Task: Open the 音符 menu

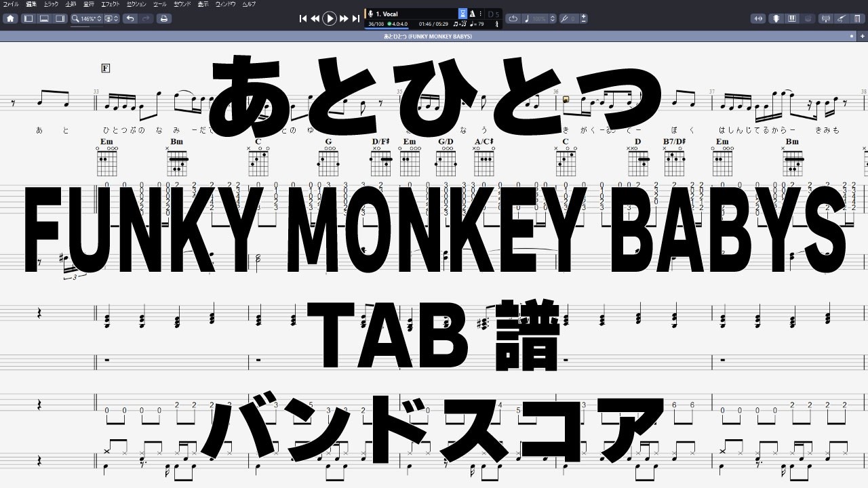Action: click(x=89, y=4)
